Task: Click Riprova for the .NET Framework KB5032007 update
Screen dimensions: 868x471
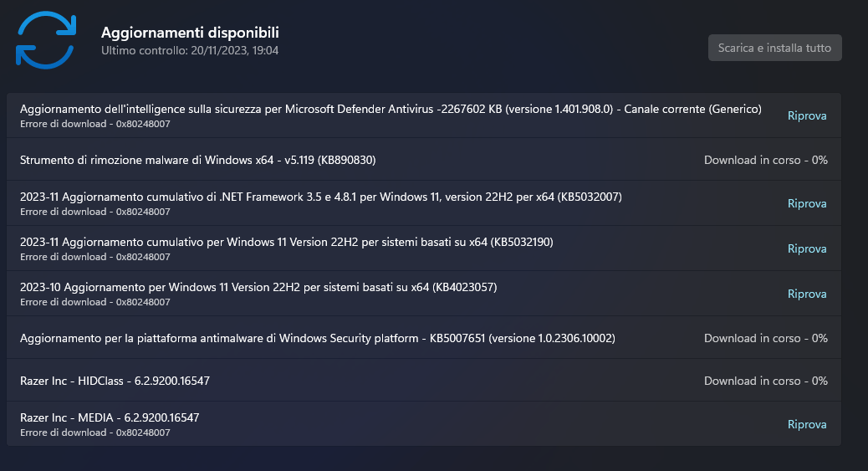Action: pos(806,203)
